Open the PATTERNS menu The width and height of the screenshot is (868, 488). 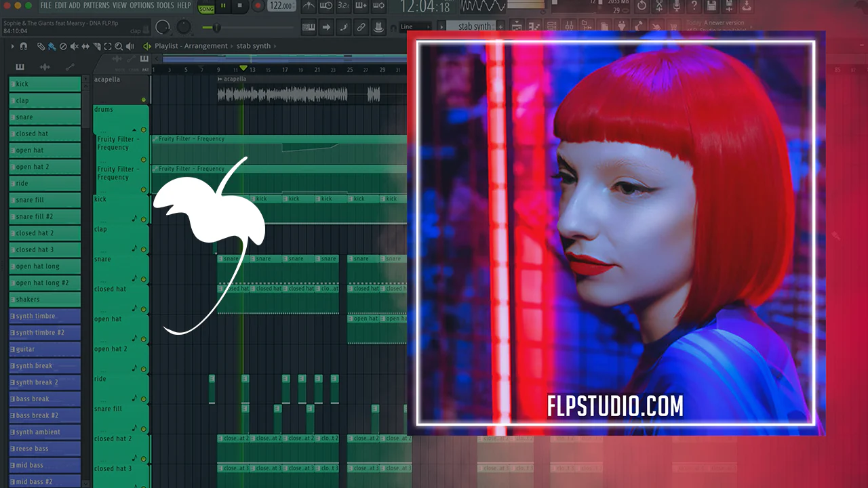pos(96,5)
